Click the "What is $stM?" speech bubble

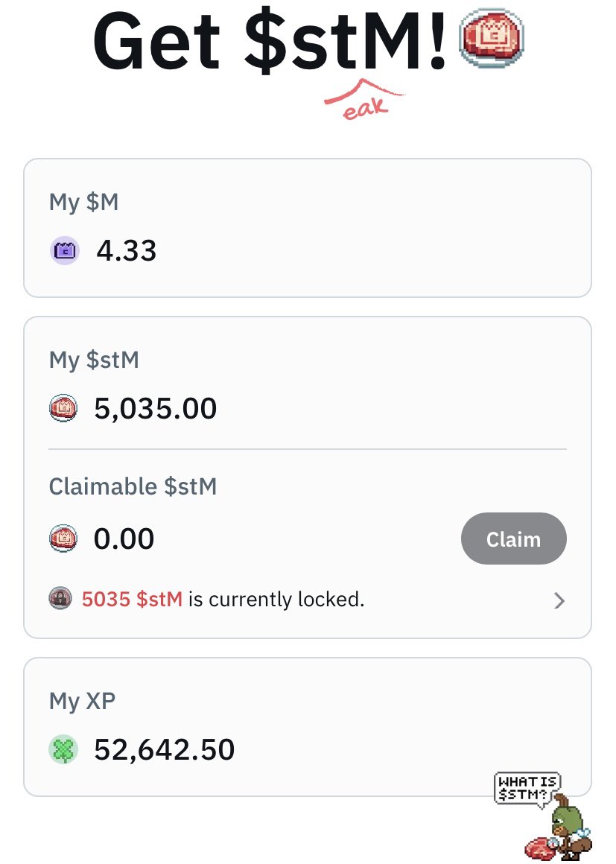[x=527, y=789]
